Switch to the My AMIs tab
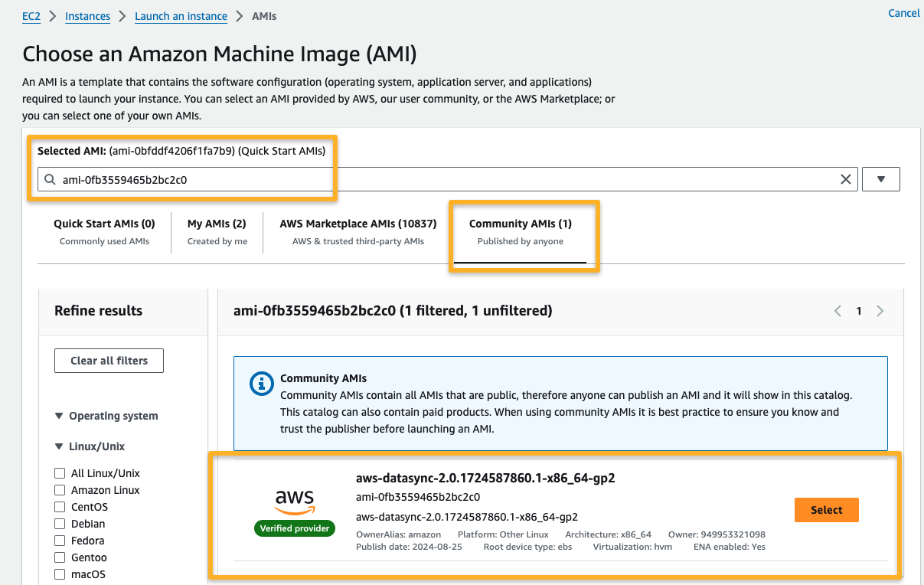The height and width of the screenshot is (585, 924). tap(217, 231)
